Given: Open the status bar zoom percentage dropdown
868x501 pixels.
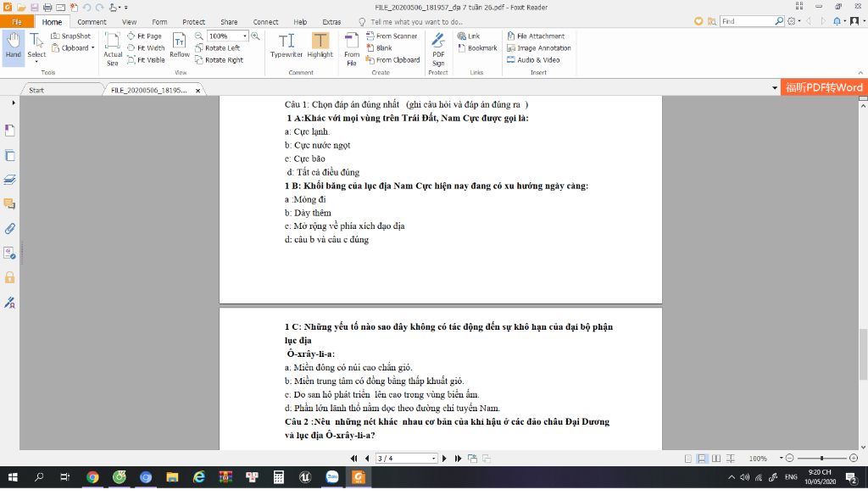Looking at the screenshot, I should [x=781, y=459].
